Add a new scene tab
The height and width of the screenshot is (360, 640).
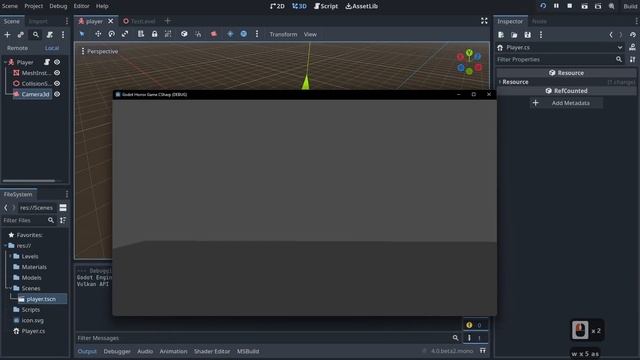tap(167, 21)
